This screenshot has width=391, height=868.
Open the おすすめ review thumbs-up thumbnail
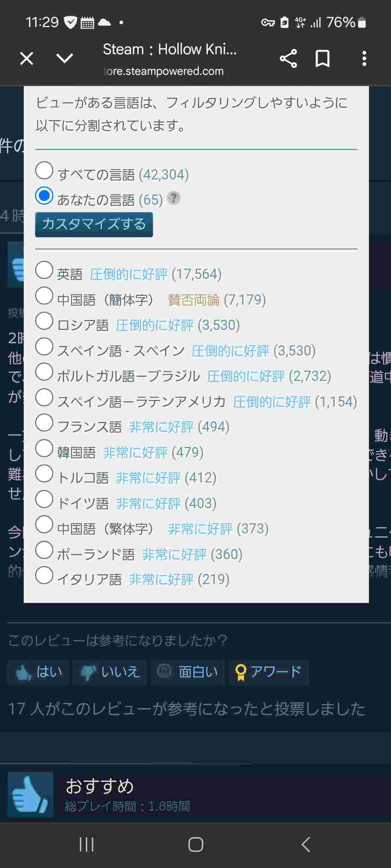(x=30, y=795)
